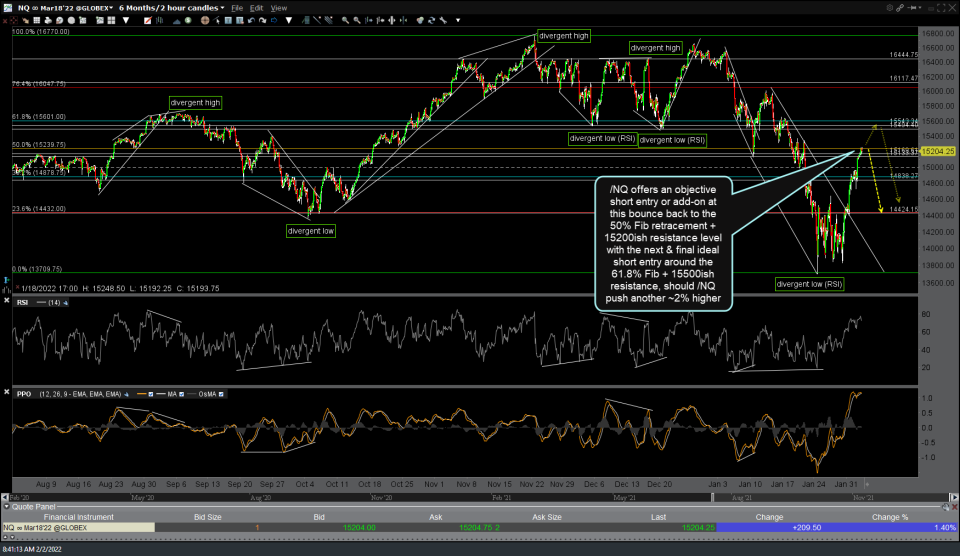Click the red crosshair icon in the toolbar

[x=13, y=20]
